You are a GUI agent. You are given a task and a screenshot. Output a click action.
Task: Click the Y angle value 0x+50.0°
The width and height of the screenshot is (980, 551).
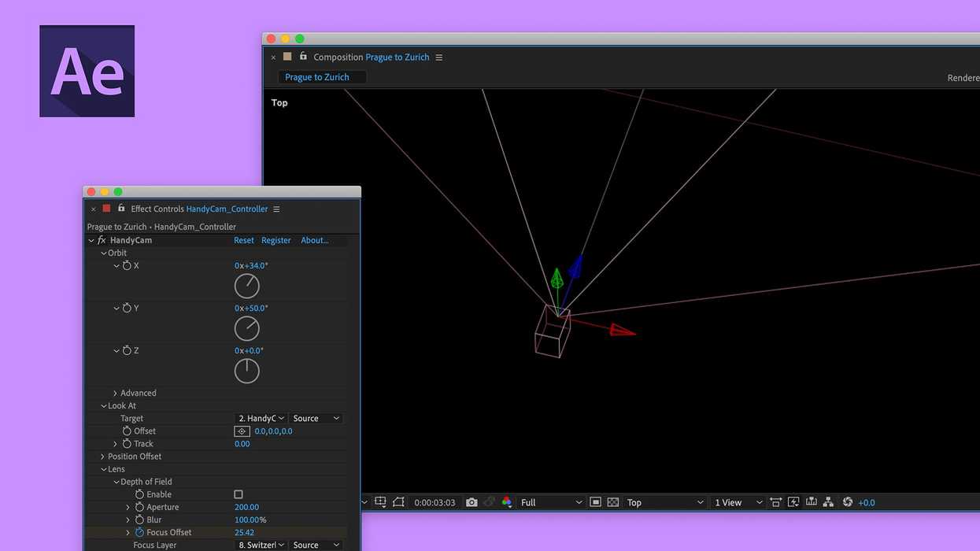(251, 308)
